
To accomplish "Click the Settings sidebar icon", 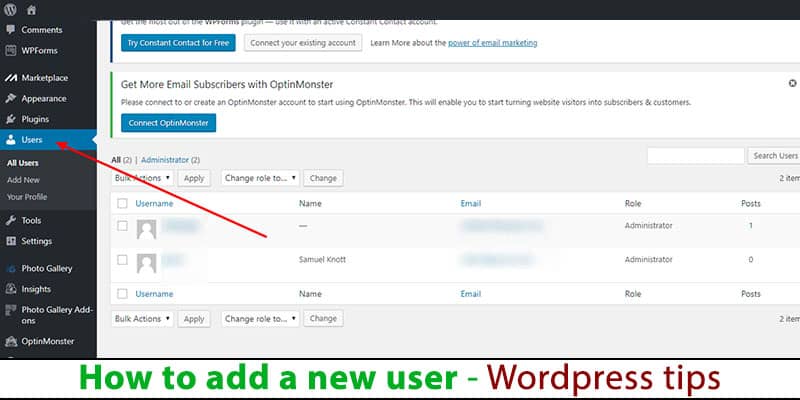I will coord(11,241).
